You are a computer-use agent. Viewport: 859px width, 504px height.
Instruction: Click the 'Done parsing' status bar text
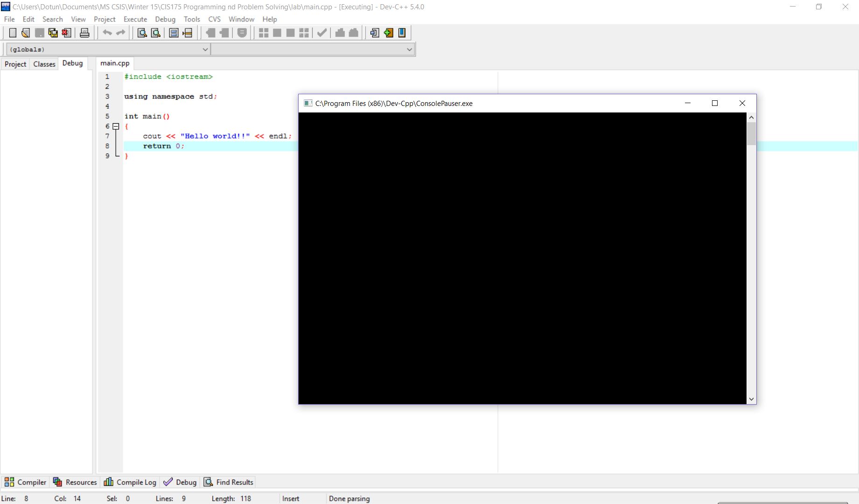coord(349,498)
